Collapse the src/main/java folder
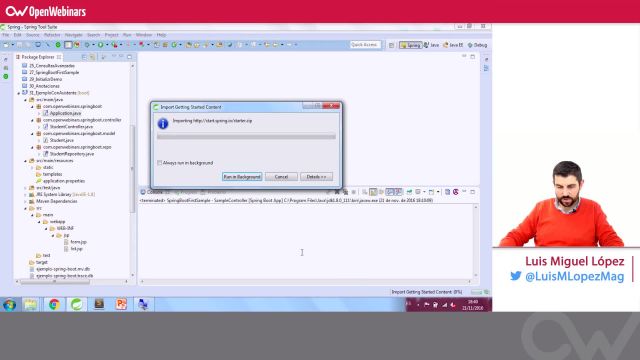 [x=26, y=100]
